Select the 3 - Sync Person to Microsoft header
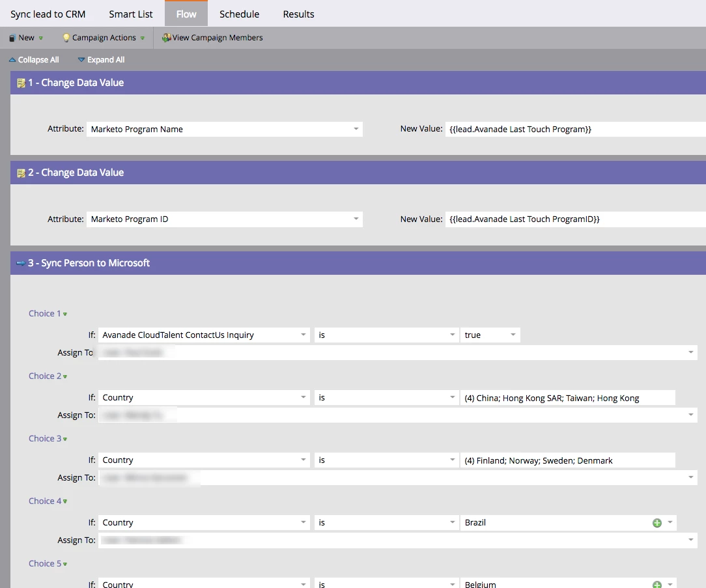This screenshot has width=706, height=588. (358, 263)
